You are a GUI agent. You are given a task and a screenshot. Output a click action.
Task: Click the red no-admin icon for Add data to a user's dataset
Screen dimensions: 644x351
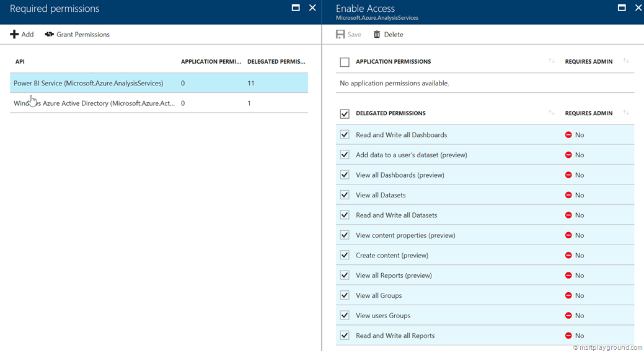click(568, 155)
